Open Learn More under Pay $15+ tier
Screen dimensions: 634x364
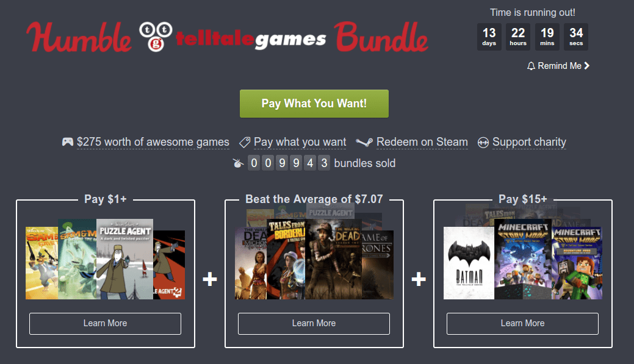coord(522,324)
